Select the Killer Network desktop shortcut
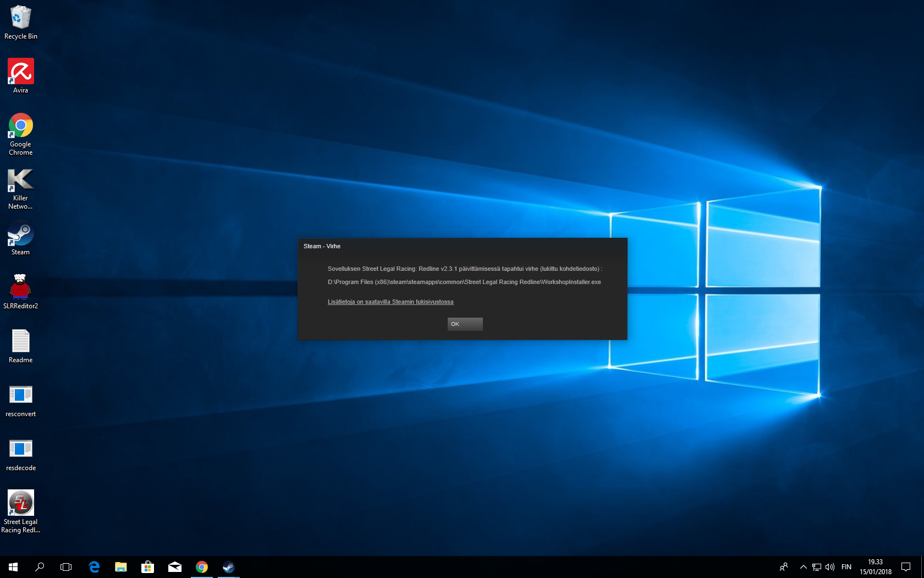The width and height of the screenshot is (924, 578). click(x=21, y=188)
